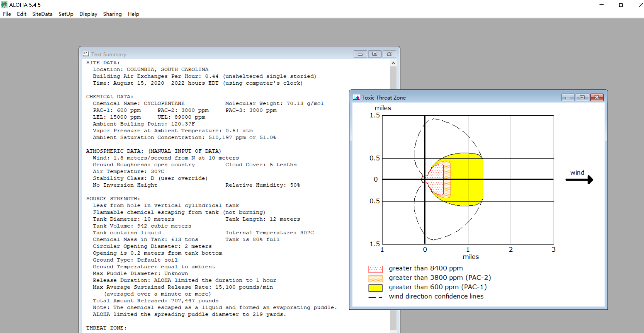
Task: Click the Text Summary window icon
Action: point(86,54)
